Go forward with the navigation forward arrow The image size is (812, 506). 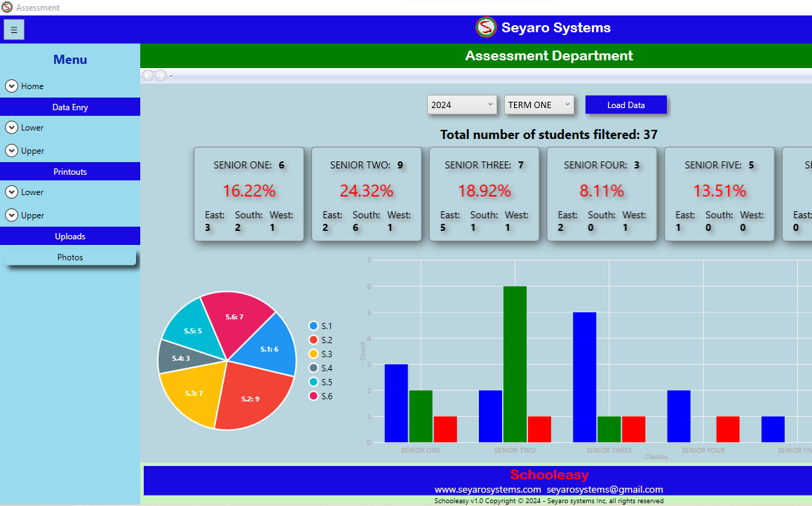tap(161, 76)
